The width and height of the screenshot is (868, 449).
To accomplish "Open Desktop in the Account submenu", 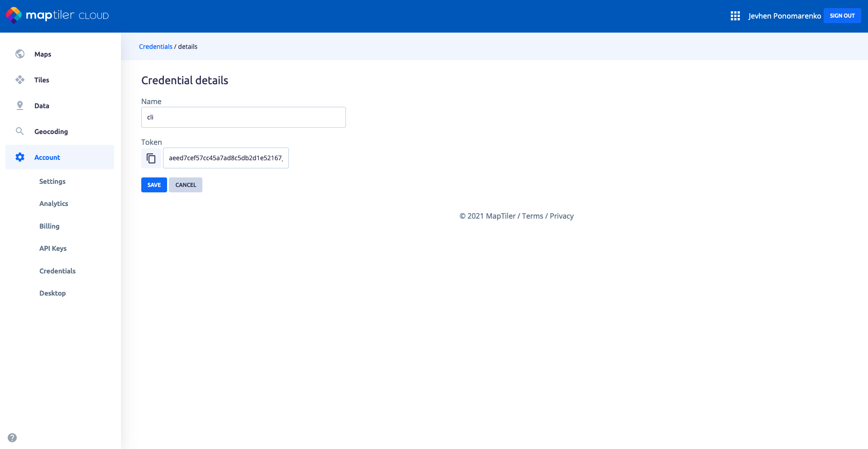I will coord(53,293).
